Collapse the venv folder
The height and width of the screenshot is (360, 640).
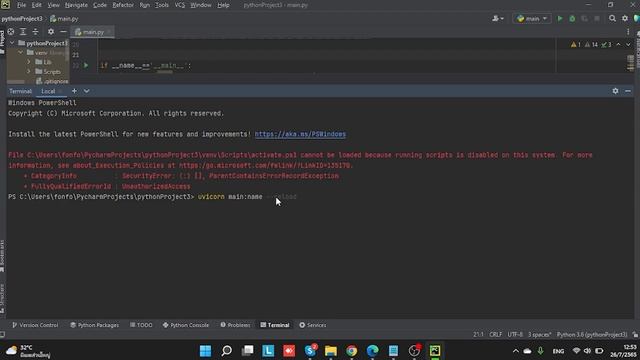click(20, 53)
